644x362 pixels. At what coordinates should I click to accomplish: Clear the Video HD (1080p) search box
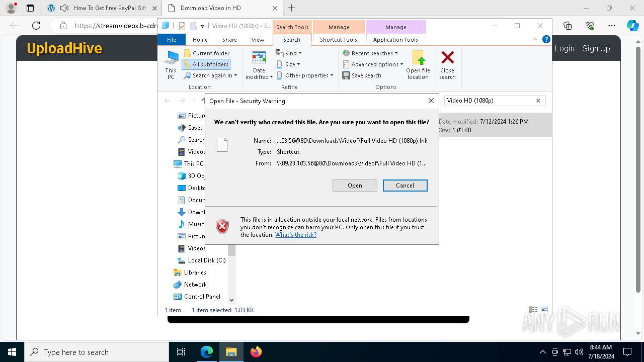tap(538, 101)
